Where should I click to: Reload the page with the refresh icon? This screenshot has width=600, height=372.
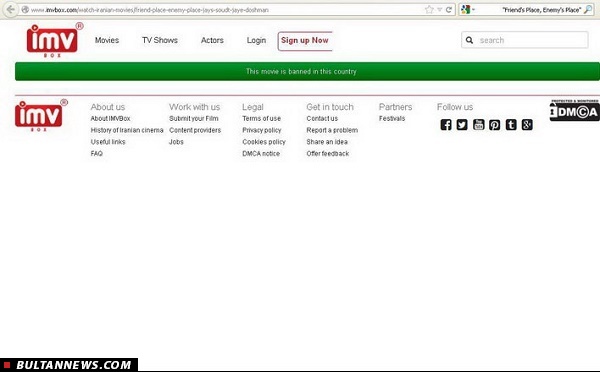(449, 10)
